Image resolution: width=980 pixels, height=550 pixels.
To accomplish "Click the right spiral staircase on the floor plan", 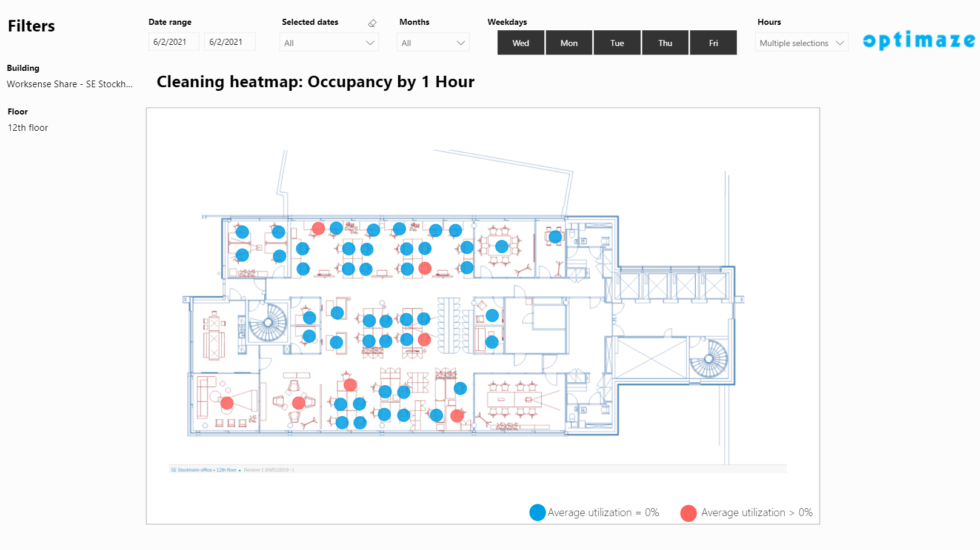I will (708, 359).
